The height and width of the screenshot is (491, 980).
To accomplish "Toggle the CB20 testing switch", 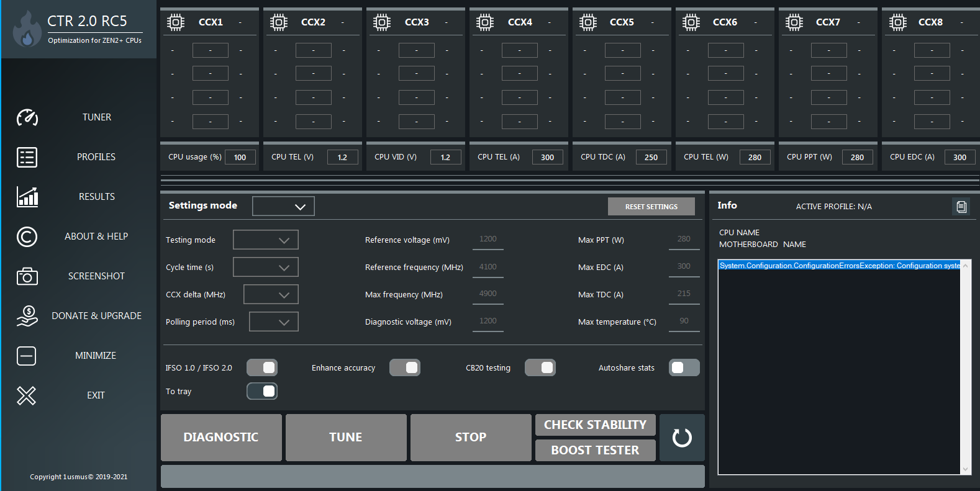I will pyautogui.click(x=540, y=367).
